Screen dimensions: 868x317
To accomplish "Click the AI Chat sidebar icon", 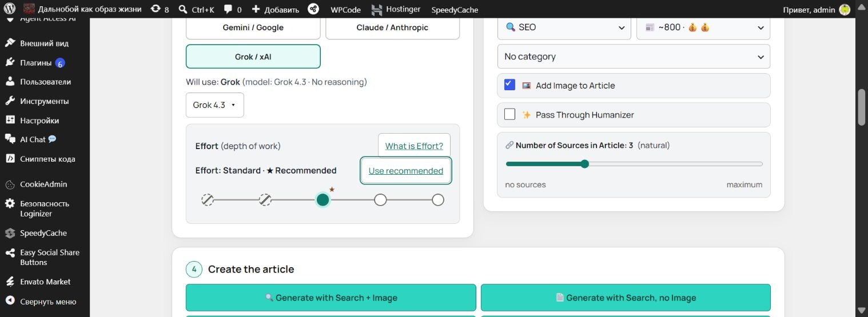I will tap(10, 139).
